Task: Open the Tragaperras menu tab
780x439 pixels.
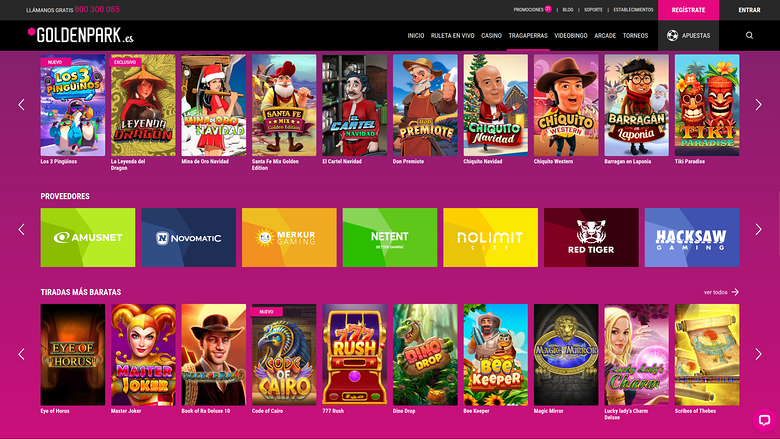Action: pyautogui.click(x=527, y=35)
